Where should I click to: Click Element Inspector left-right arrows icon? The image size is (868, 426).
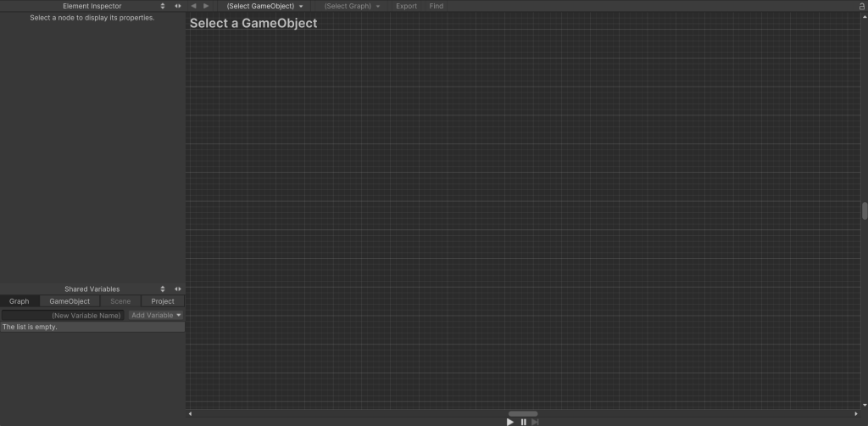(x=177, y=6)
